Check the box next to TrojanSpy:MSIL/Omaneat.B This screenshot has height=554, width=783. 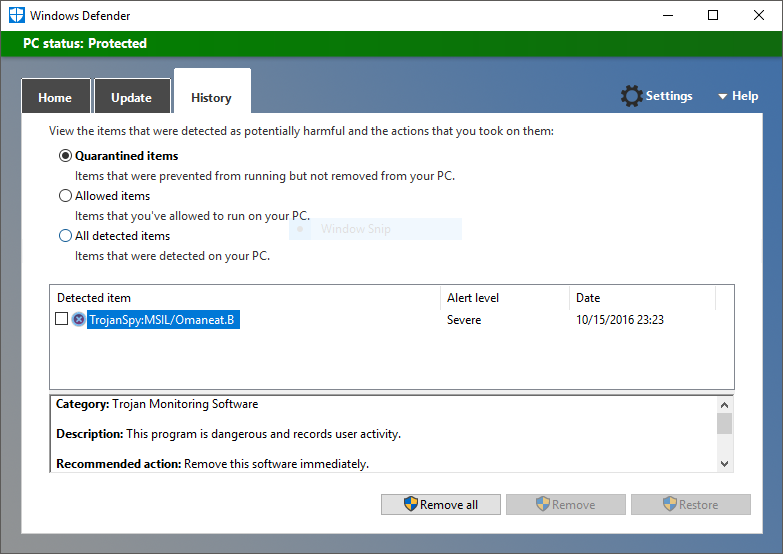(62, 319)
